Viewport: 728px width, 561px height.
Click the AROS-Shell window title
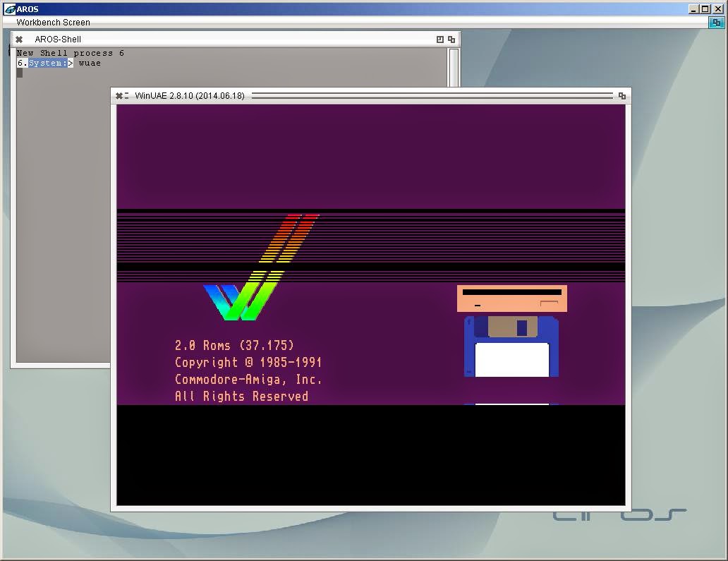[58, 40]
